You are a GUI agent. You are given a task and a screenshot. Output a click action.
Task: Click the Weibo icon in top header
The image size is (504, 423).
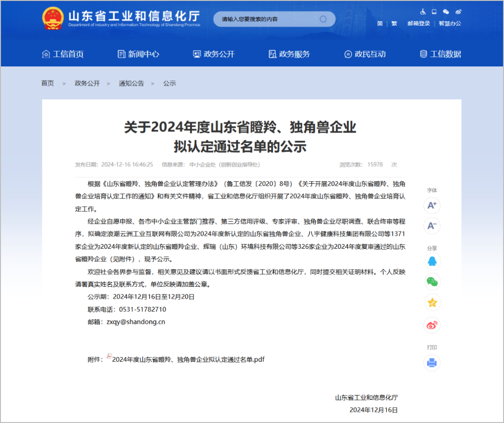pos(458,11)
